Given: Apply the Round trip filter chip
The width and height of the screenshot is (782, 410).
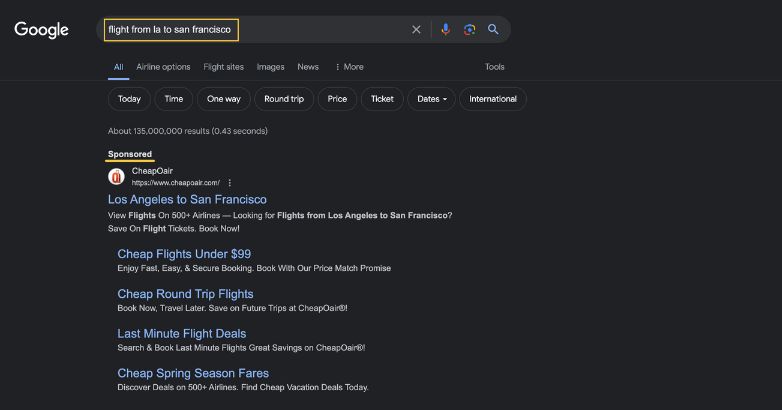Looking at the screenshot, I should [284, 99].
